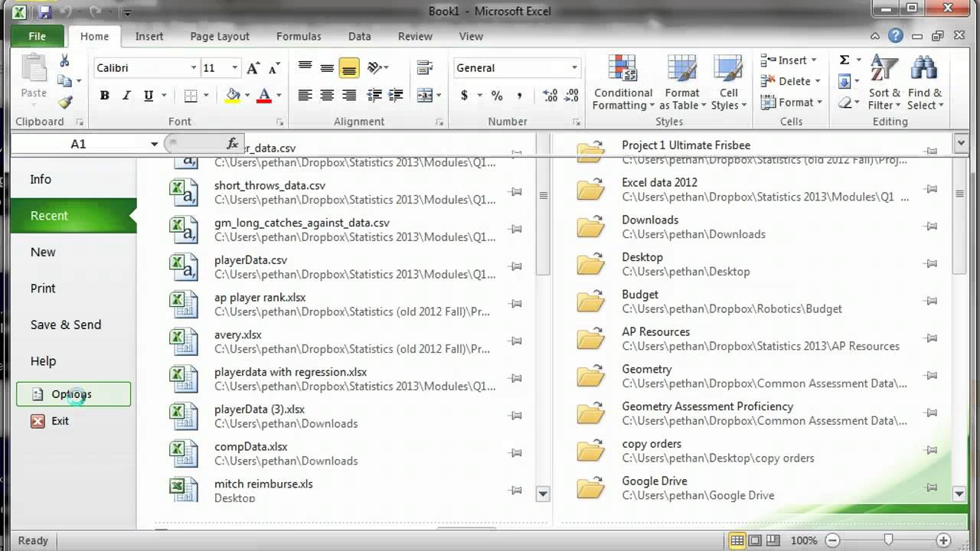This screenshot has height=551, width=980.
Task: Click the Name Box showing A1
Action: pyautogui.click(x=78, y=144)
